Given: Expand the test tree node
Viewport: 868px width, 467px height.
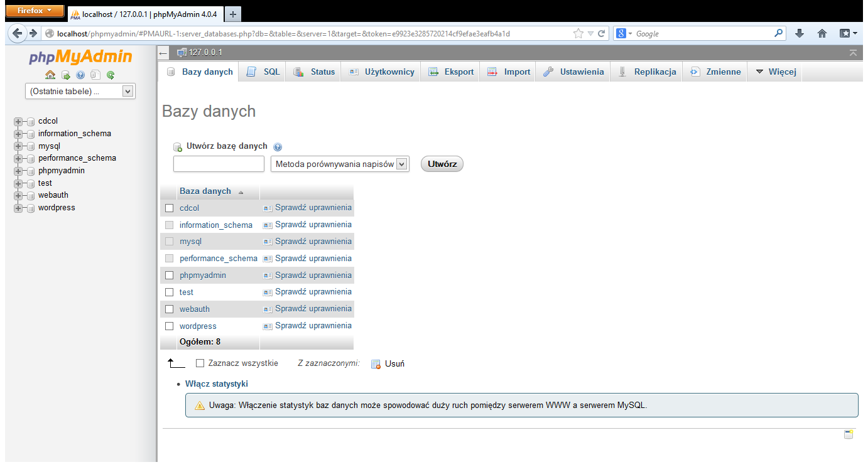Looking at the screenshot, I should pos(18,183).
